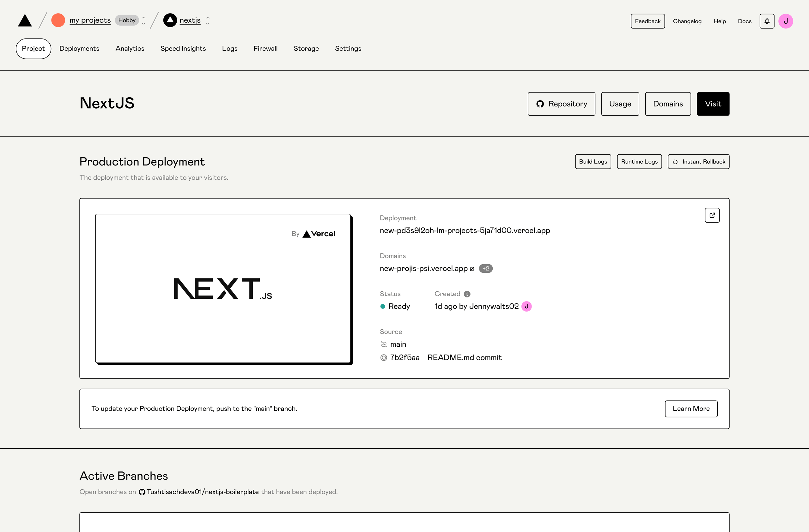This screenshot has width=809, height=532.
Task: Open Runtime Logs
Action: click(x=639, y=162)
